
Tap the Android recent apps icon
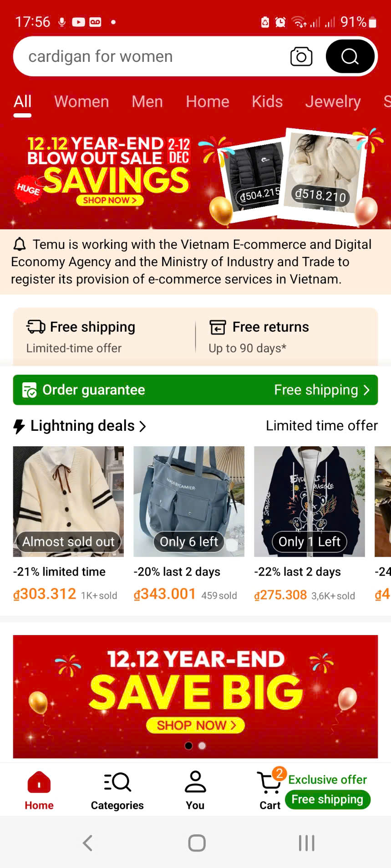[x=306, y=843]
